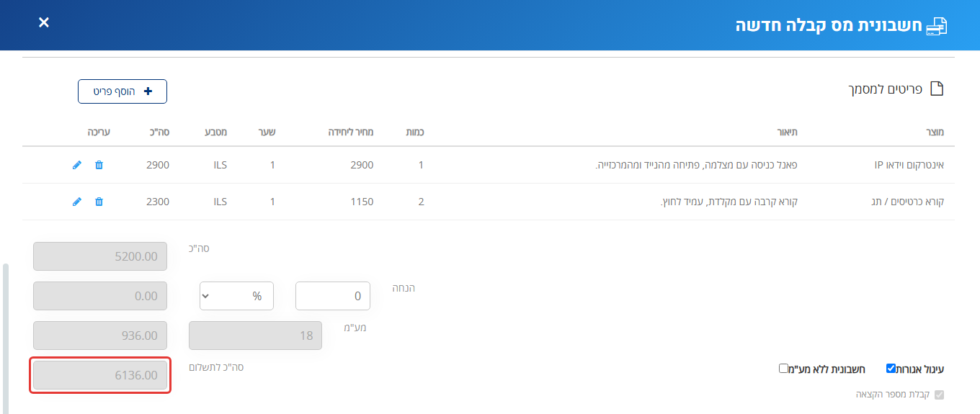Open the discount type % dropdown
Image resolution: width=980 pixels, height=414 pixels.
pos(236,296)
